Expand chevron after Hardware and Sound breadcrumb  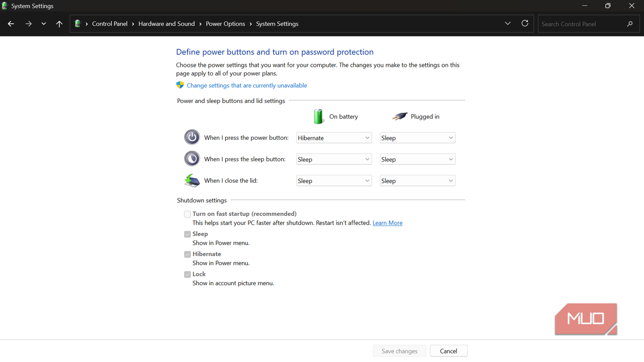(x=200, y=24)
